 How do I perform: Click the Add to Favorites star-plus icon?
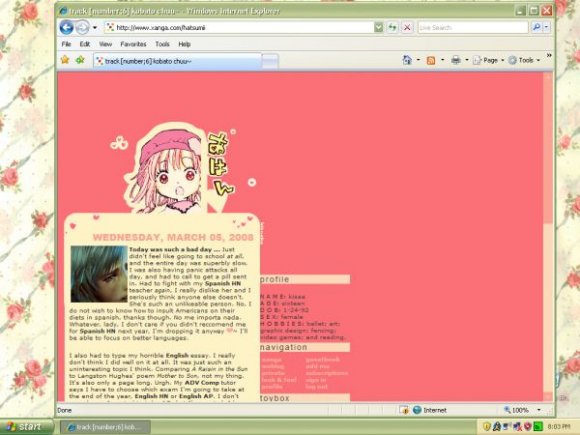(80, 60)
